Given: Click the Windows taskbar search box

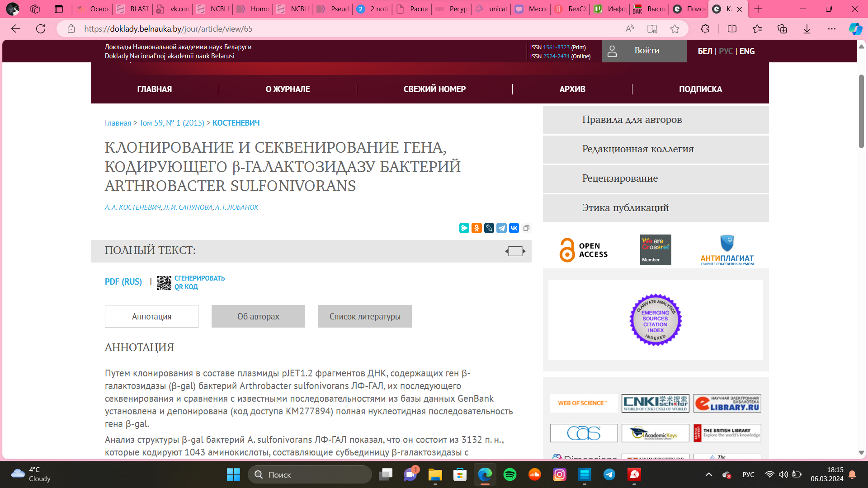Looking at the screenshot, I should 310,474.
